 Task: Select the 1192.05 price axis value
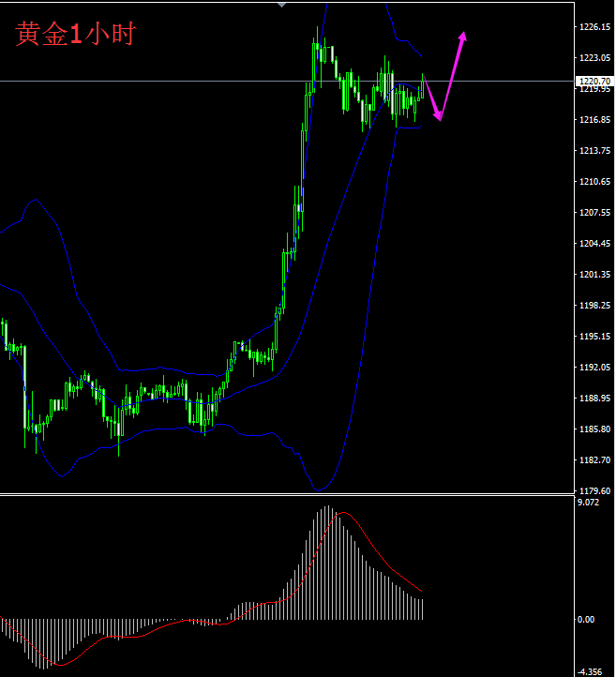pyautogui.click(x=594, y=368)
